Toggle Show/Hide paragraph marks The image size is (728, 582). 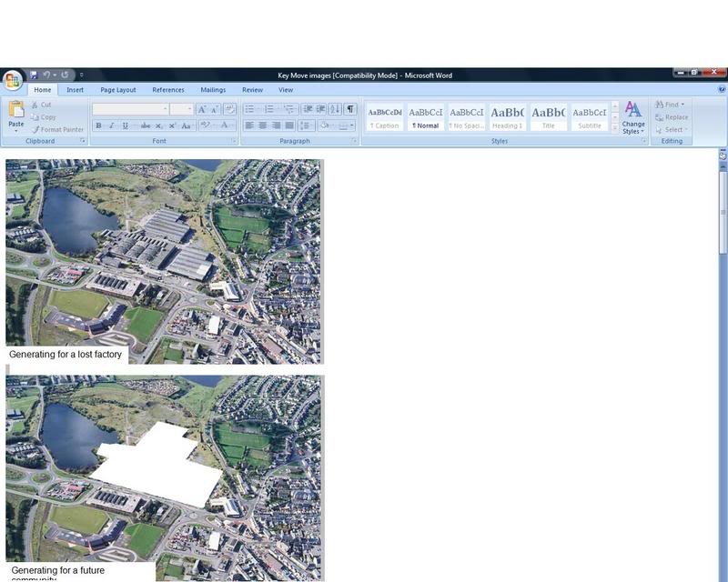(350, 109)
